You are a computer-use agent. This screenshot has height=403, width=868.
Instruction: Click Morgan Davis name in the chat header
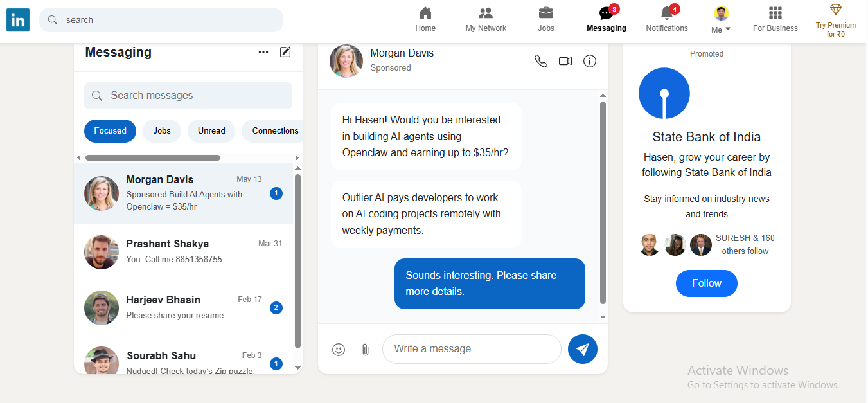click(402, 53)
